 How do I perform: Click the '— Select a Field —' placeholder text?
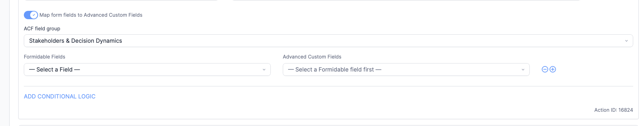click(55, 70)
